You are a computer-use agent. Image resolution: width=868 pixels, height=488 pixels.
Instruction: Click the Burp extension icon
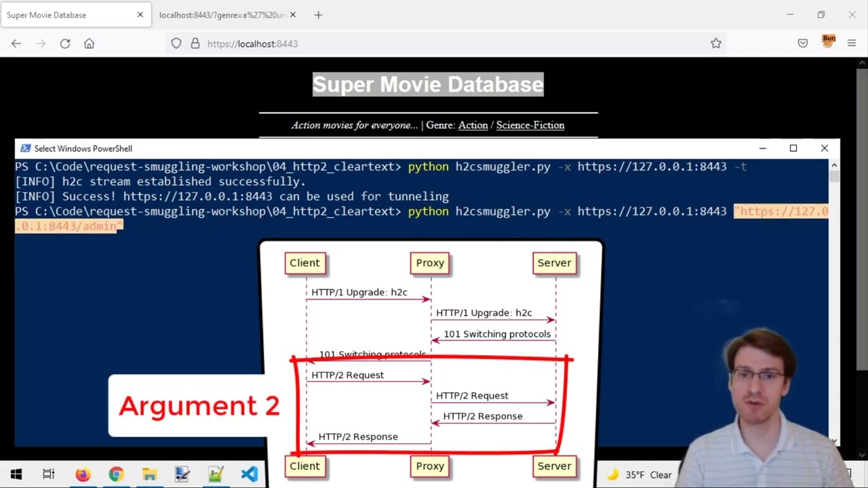coord(829,42)
